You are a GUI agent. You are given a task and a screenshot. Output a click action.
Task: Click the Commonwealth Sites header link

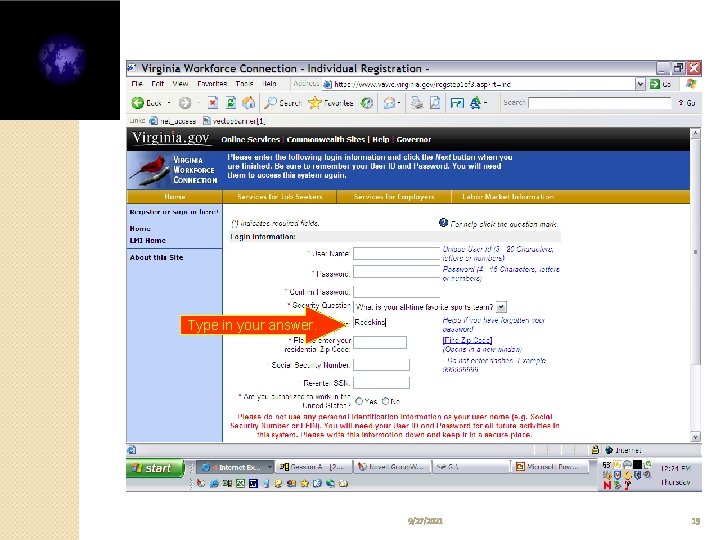tap(326, 140)
